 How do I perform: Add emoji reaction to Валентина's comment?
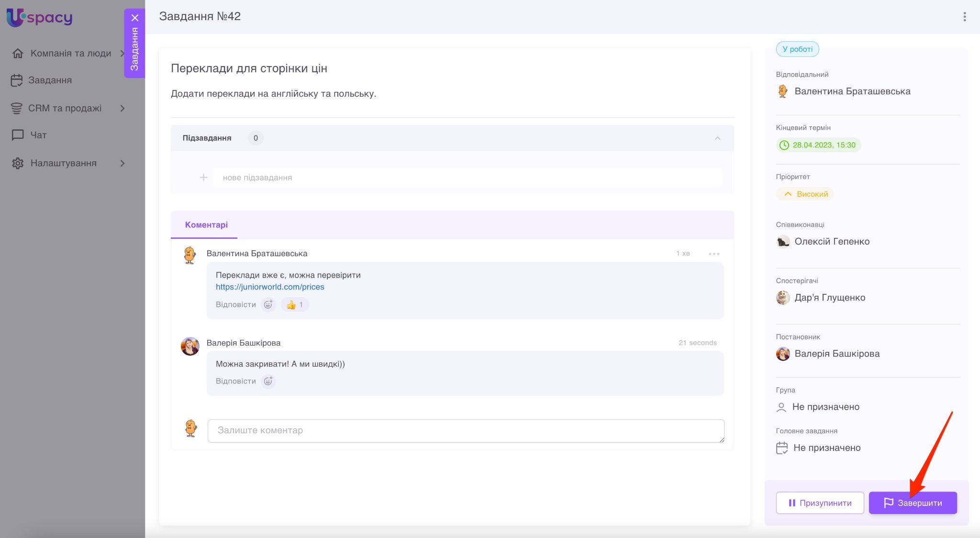point(268,304)
